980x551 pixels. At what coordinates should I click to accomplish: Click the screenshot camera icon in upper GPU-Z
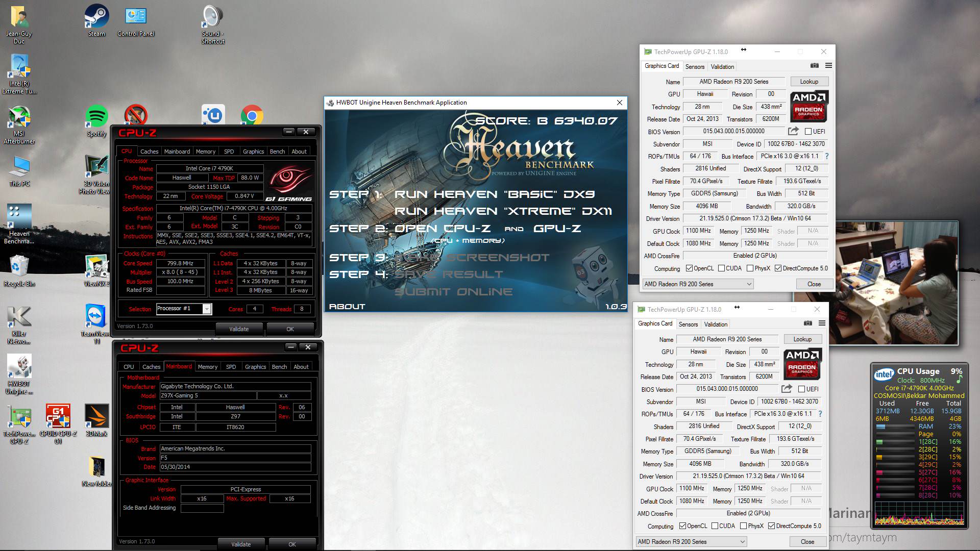[814, 66]
